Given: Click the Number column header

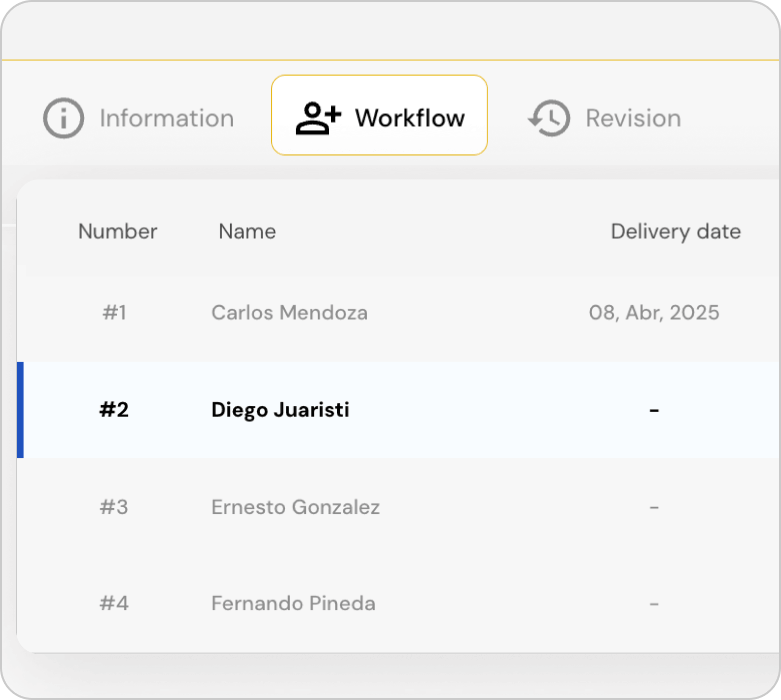Looking at the screenshot, I should [118, 231].
